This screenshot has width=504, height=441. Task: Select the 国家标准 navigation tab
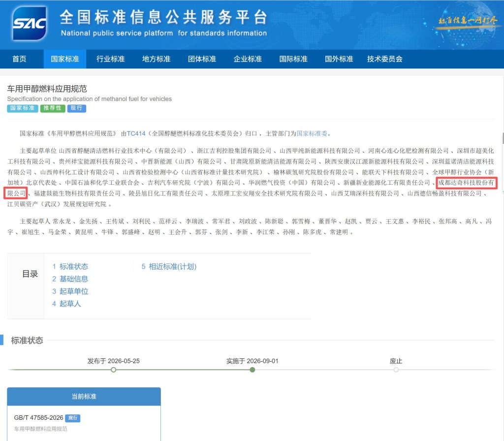[x=65, y=59]
